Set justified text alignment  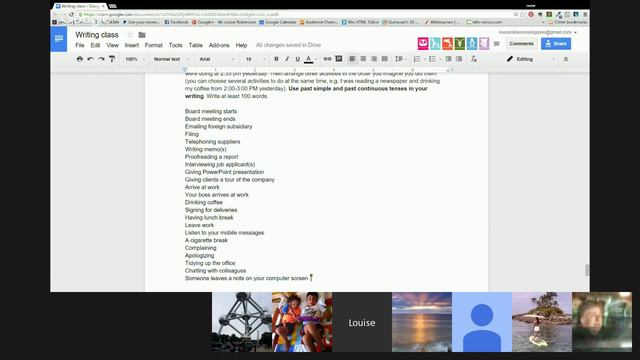(384, 59)
